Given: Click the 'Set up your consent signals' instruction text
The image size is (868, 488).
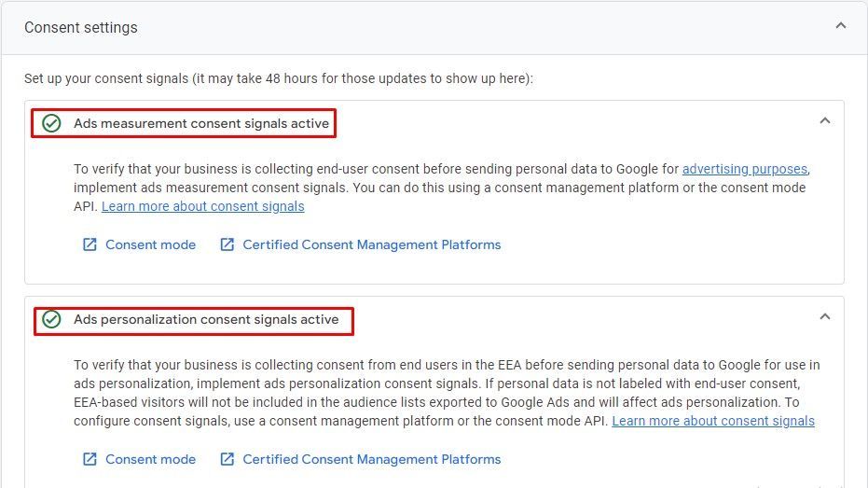Looking at the screenshot, I should pos(278,78).
